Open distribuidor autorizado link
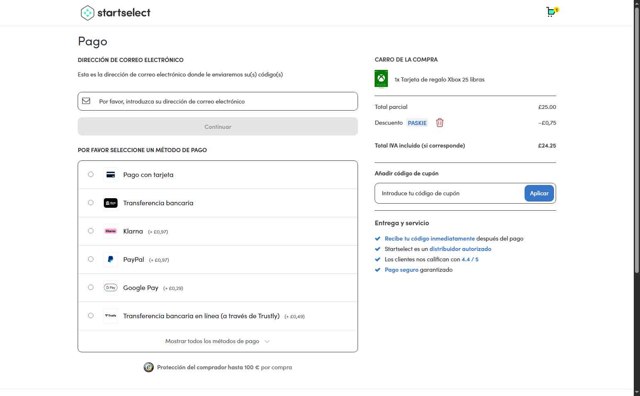 460,249
